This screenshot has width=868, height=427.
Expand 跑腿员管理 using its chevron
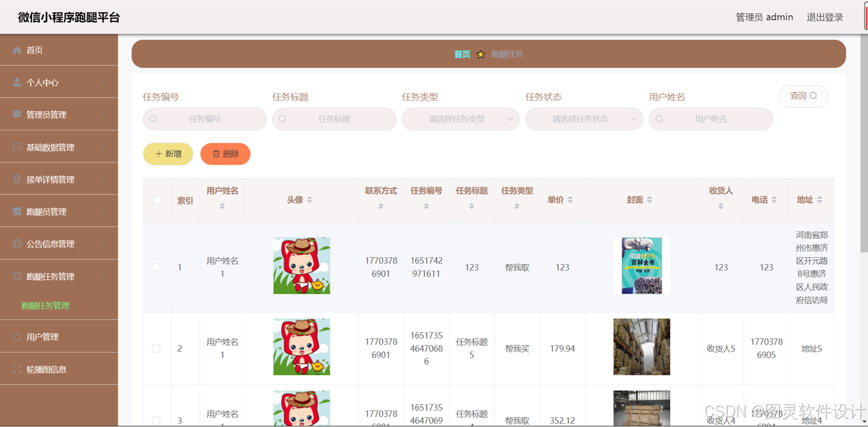(103, 210)
